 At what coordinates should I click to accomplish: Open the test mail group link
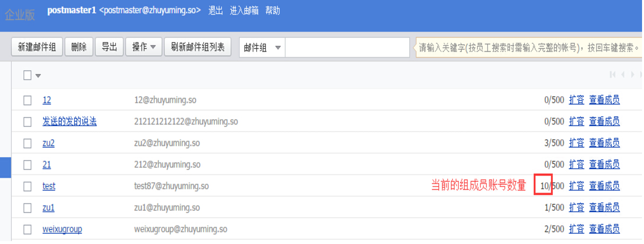point(49,186)
